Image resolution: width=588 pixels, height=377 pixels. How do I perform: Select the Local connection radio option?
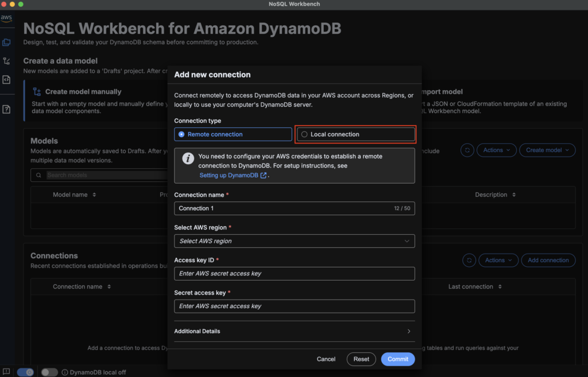[x=305, y=134]
